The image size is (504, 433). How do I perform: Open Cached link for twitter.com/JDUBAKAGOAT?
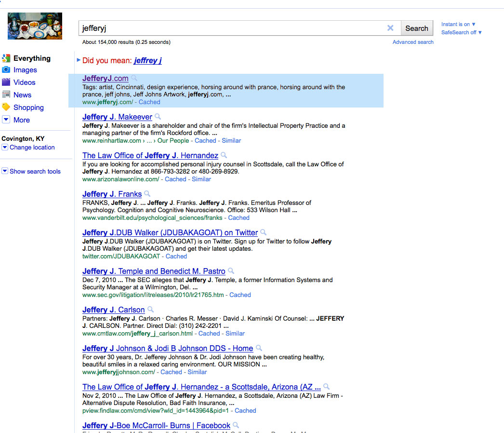coord(176,257)
